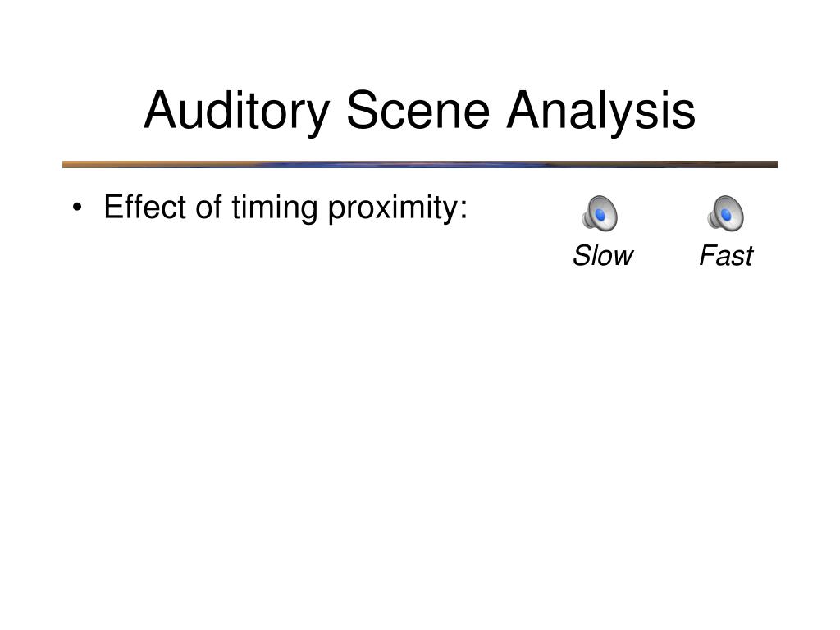Screen dimensions: 840x630
Task: Click the word "Effect" in bullet
Action: 144,206
